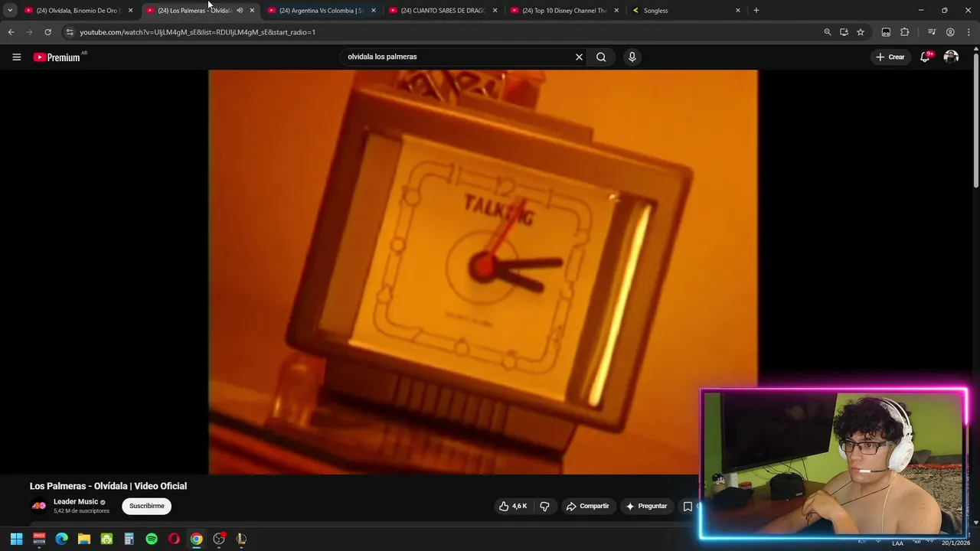Open Voicemeeter from the taskbar
Screen dimensions: 980x551
click(x=39, y=539)
